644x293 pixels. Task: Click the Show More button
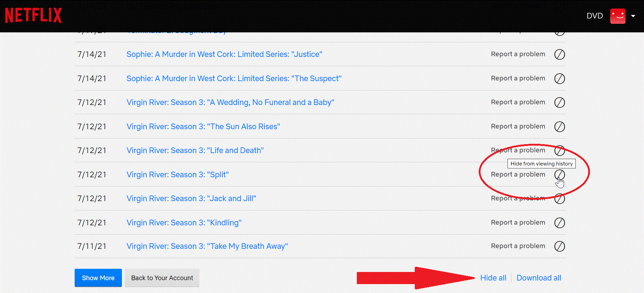(98, 278)
